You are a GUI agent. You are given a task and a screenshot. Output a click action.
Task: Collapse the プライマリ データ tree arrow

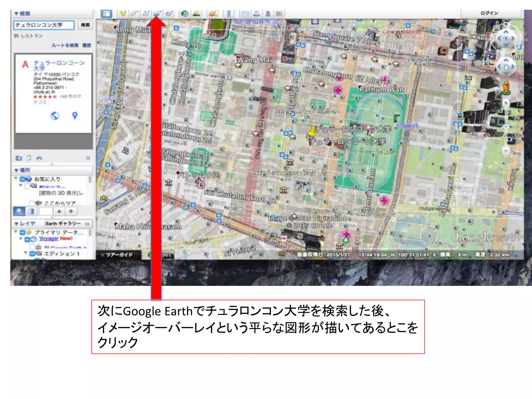(16, 231)
